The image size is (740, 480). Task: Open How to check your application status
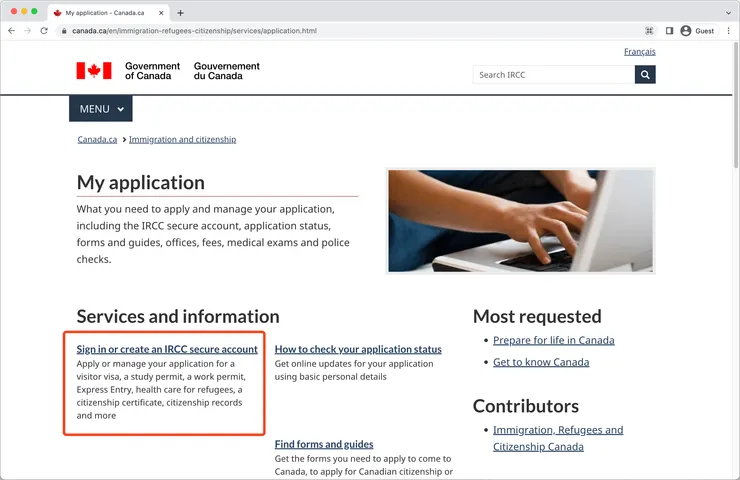[x=358, y=349]
